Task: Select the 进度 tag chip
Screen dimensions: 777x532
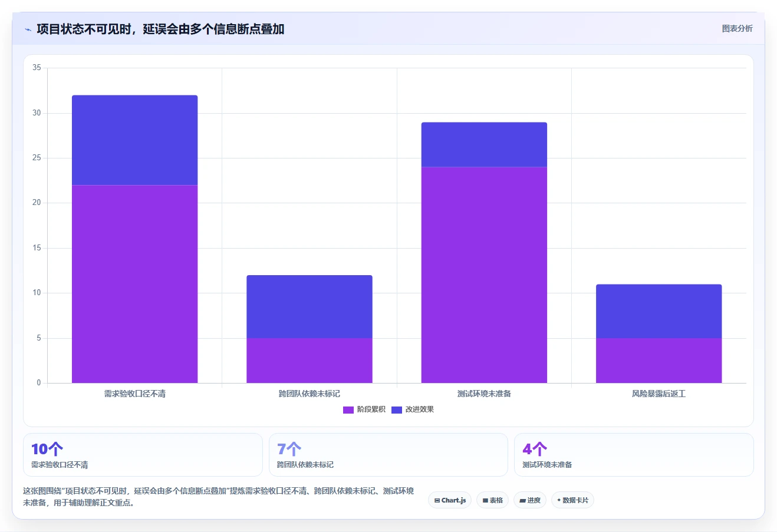Action: pos(530,500)
